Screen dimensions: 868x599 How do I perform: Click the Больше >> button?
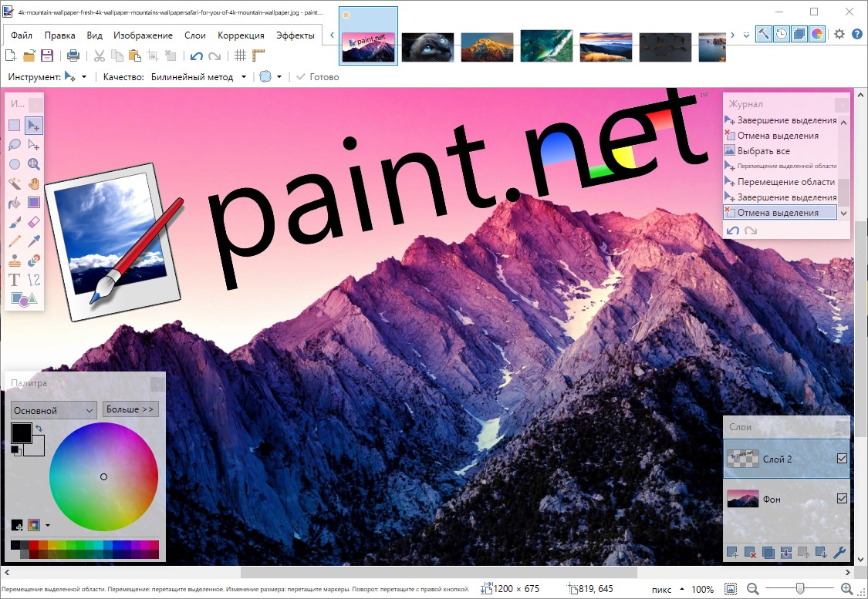[130, 409]
